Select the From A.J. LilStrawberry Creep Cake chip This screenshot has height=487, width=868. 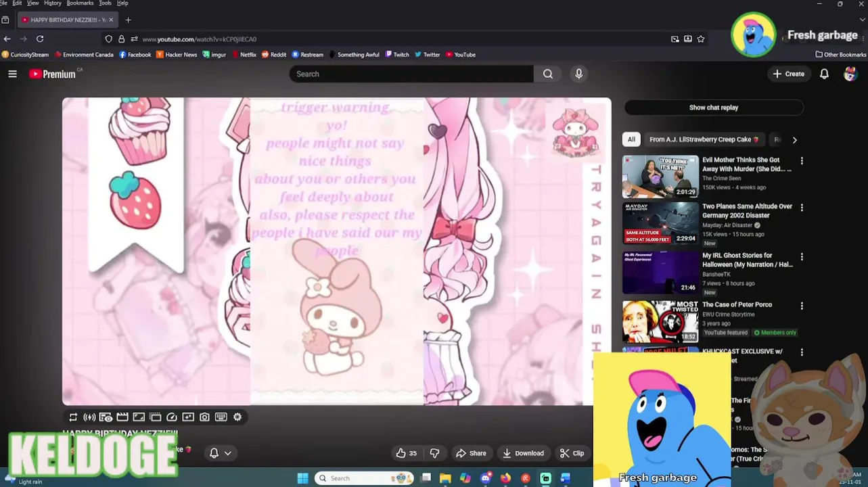(x=704, y=139)
